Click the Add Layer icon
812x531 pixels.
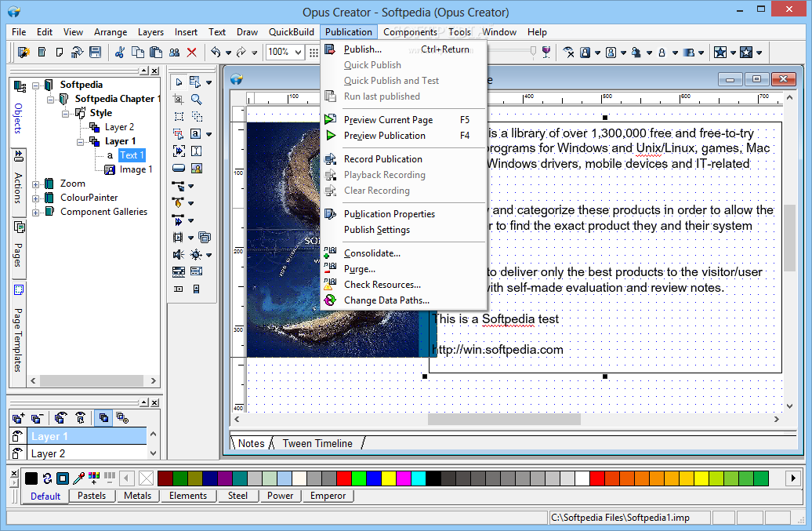(18, 418)
